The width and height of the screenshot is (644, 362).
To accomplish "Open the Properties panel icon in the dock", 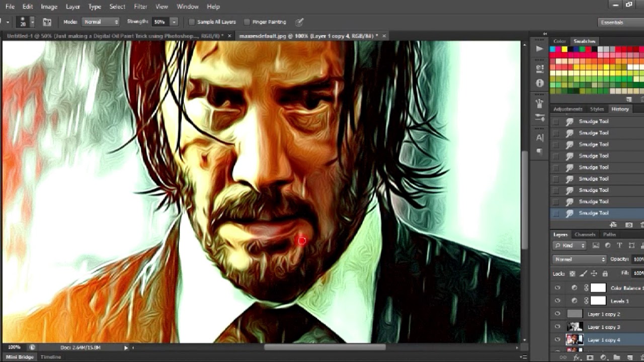I will [540, 68].
